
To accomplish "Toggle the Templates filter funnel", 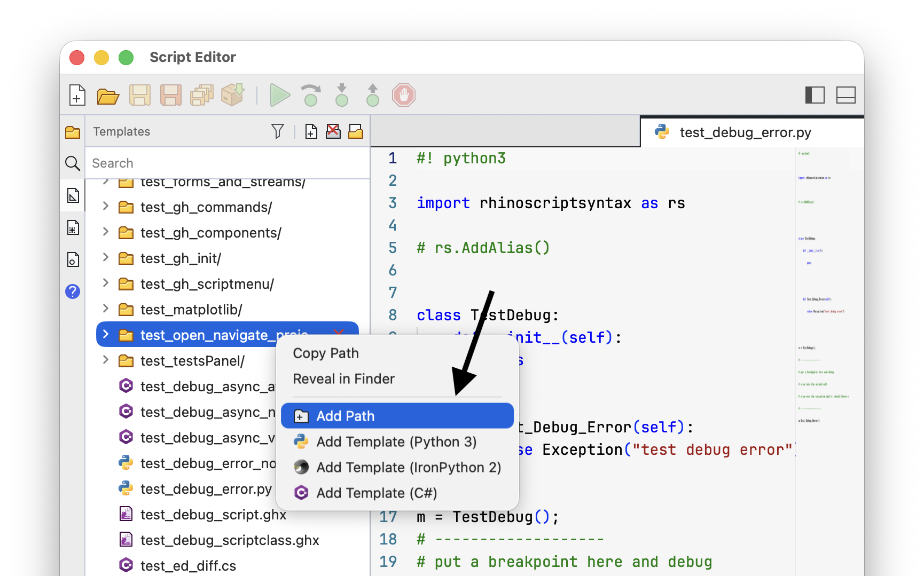I will pos(278,131).
